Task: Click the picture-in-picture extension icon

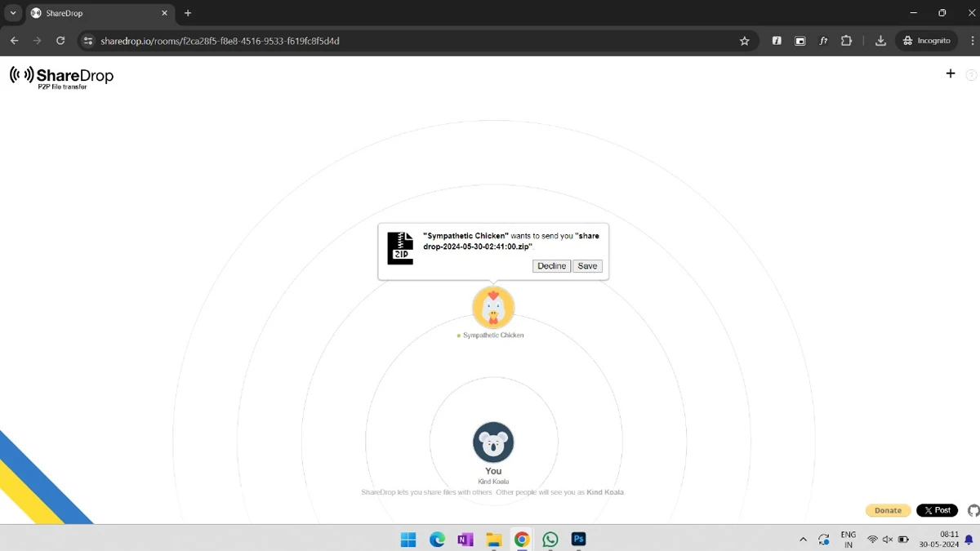Action: pyautogui.click(x=800, y=41)
